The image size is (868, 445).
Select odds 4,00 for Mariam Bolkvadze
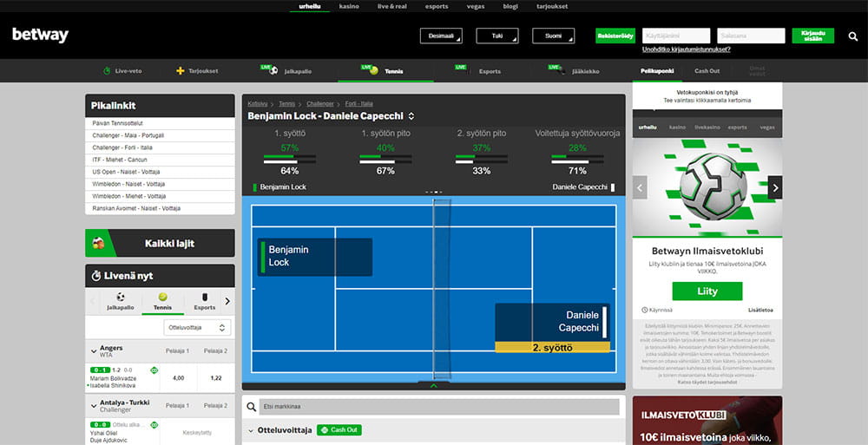(x=178, y=378)
